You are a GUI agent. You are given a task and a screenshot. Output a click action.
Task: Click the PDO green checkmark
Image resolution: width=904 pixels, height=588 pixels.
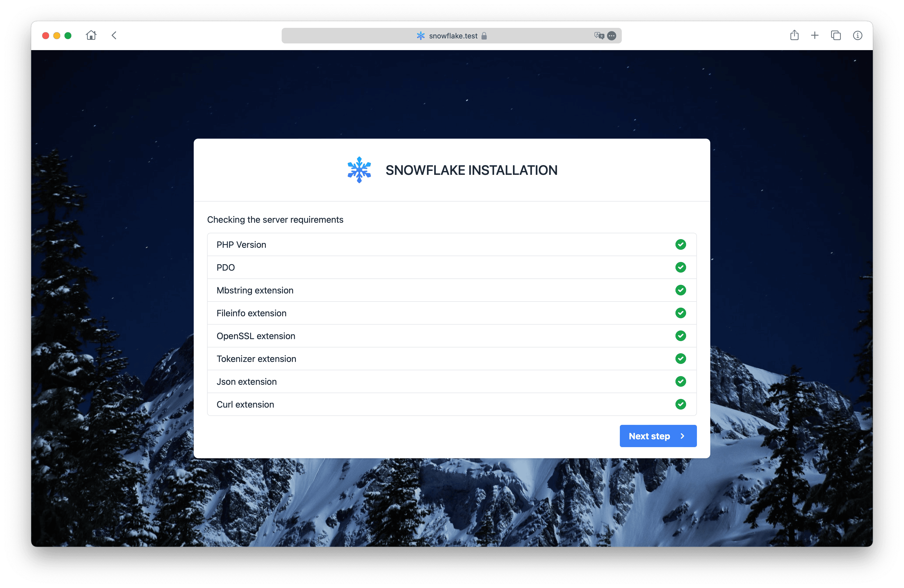point(680,267)
